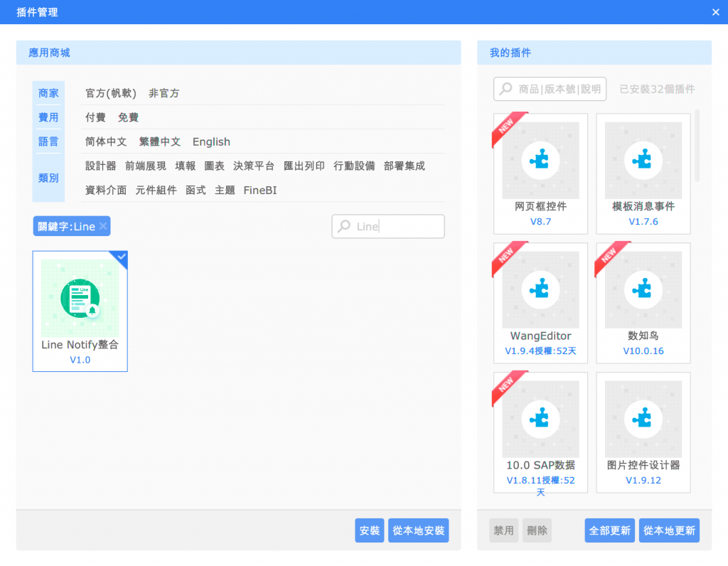The height and width of the screenshot is (566, 728).
Task: Select the WangEditor plugin icon
Action: pos(540,289)
